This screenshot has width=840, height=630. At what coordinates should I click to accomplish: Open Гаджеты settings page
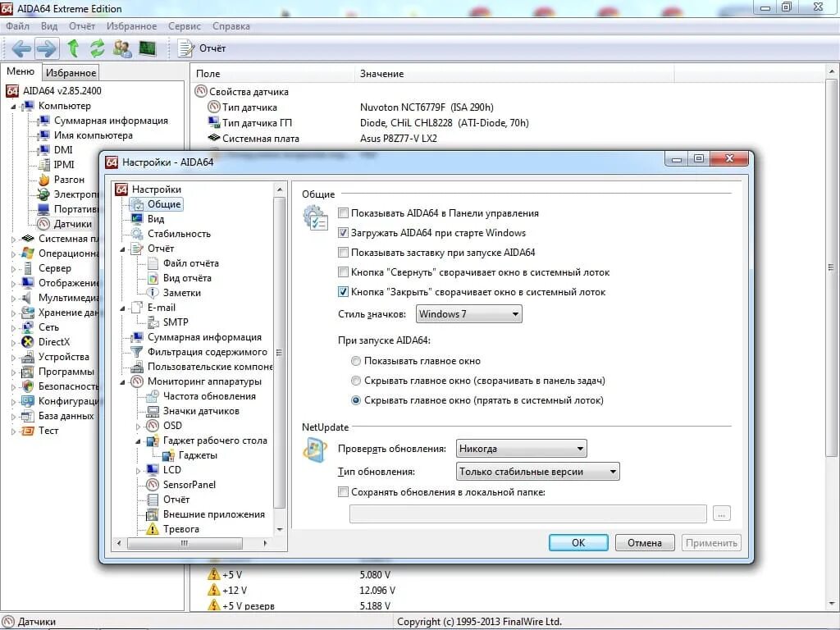click(198, 455)
